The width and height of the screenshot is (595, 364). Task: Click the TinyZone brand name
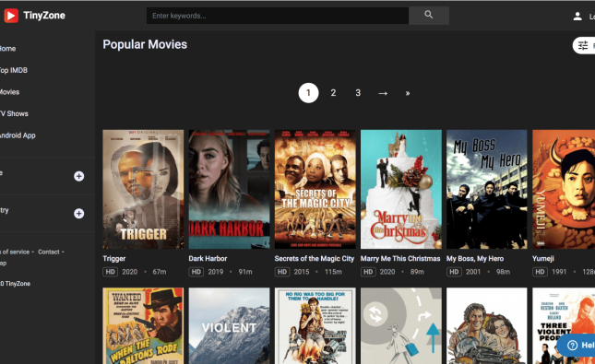tap(44, 16)
